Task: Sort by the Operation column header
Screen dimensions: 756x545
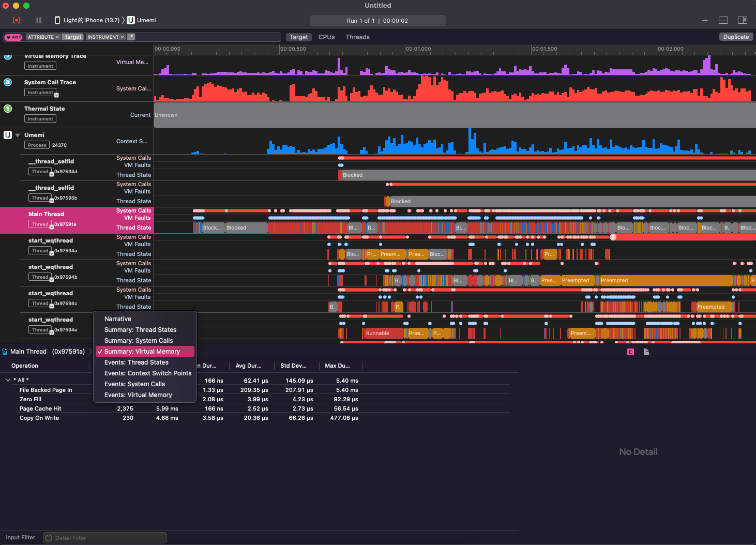Action: [25, 366]
